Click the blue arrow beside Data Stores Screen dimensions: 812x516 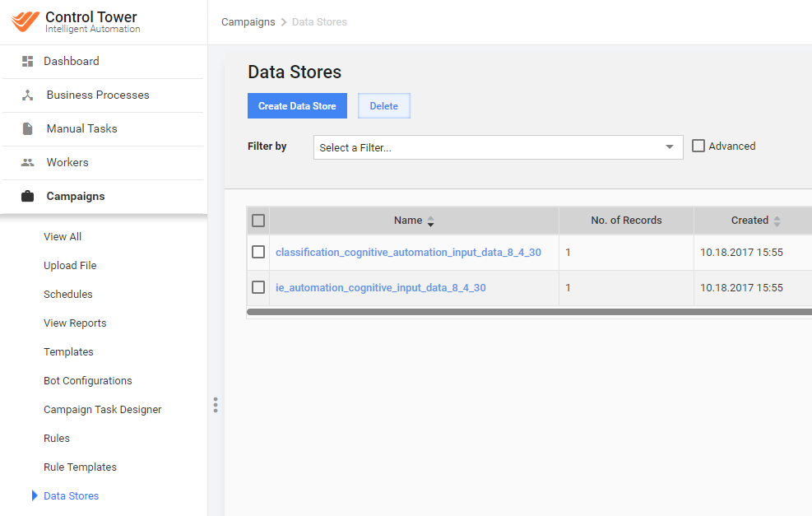(35, 495)
